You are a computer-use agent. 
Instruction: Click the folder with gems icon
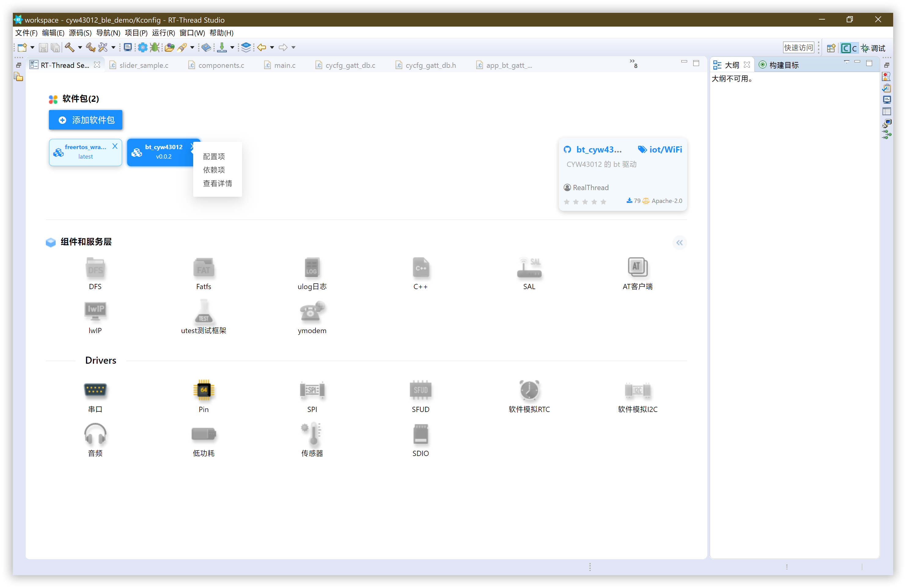[169, 47]
